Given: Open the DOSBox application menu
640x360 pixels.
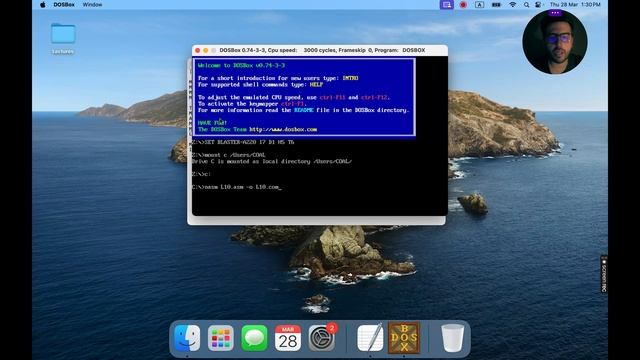Looking at the screenshot, I should click(64, 5).
